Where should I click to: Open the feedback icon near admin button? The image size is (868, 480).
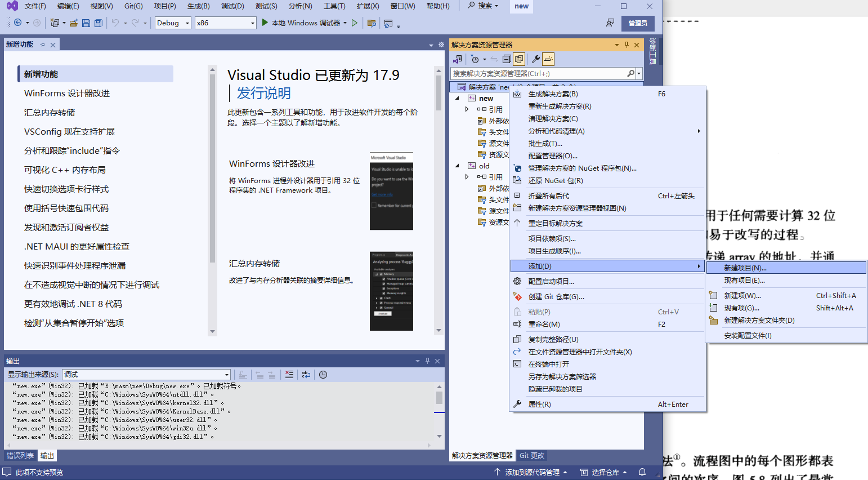610,23
